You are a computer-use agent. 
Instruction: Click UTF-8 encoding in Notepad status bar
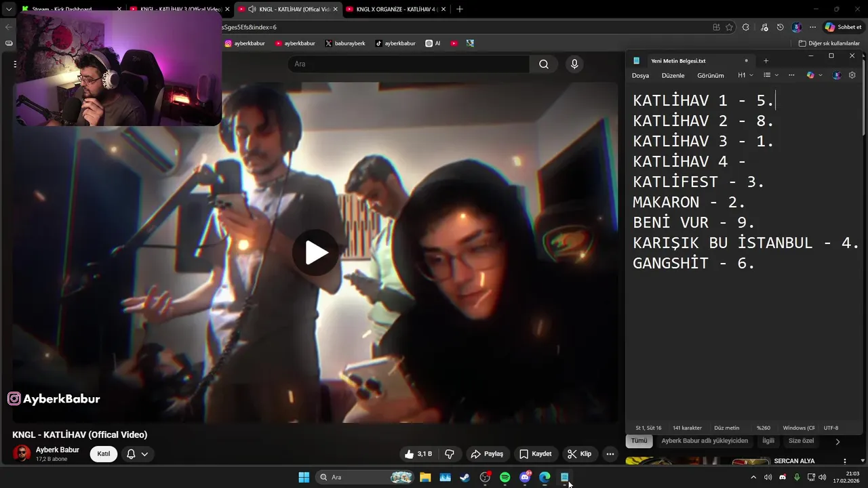(x=831, y=428)
